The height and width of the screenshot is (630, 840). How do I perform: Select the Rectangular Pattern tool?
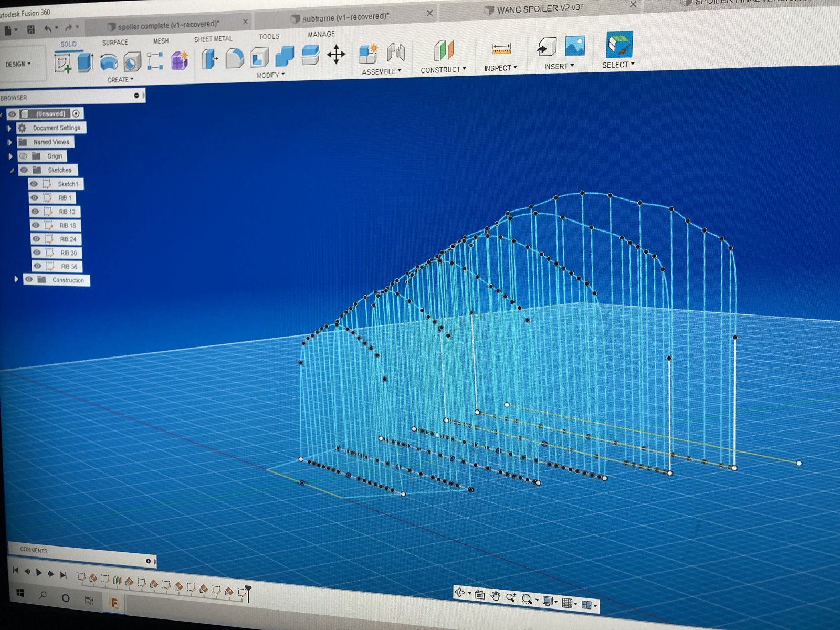tap(155, 60)
